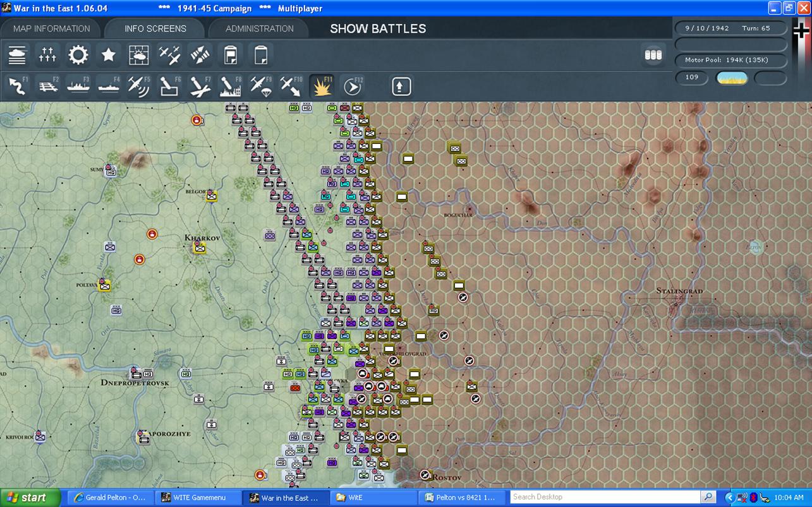Select F2 rail movement mode

(47, 86)
